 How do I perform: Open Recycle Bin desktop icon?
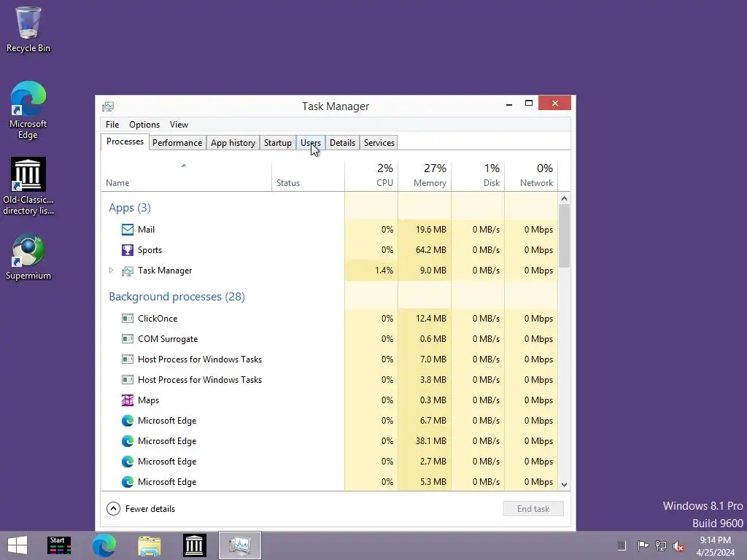(x=28, y=29)
